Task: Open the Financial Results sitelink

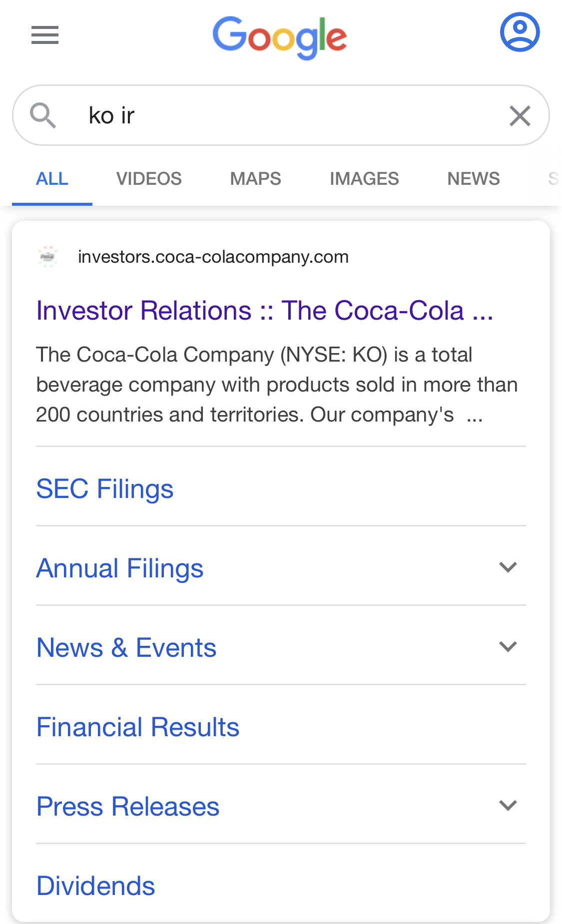Action: point(138,727)
